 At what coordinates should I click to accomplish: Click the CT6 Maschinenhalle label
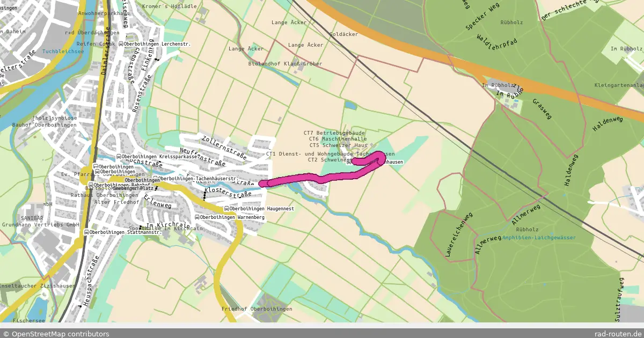point(337,139)
